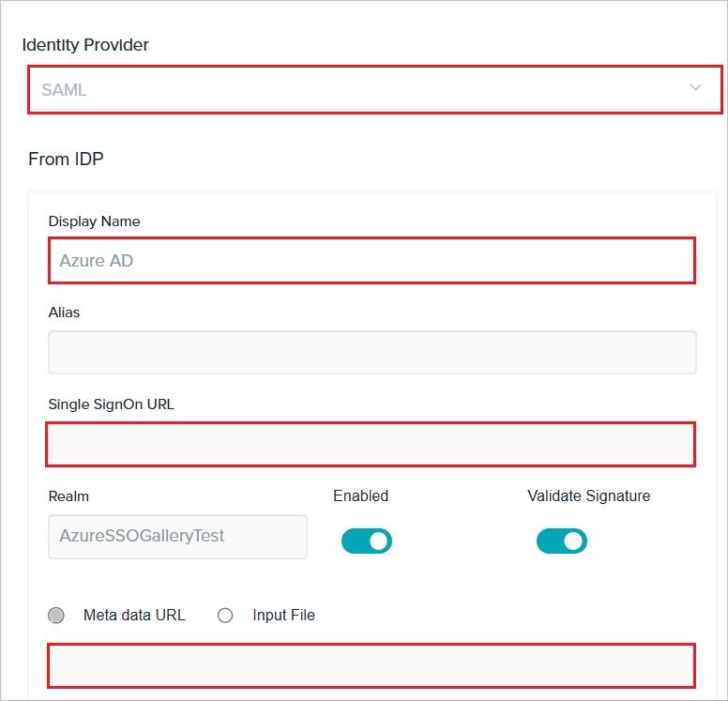The image size is (728, 701).
Task: Click the Display Name field showing Azure AD
Action: pyautogui.click(x=372, y=260)
